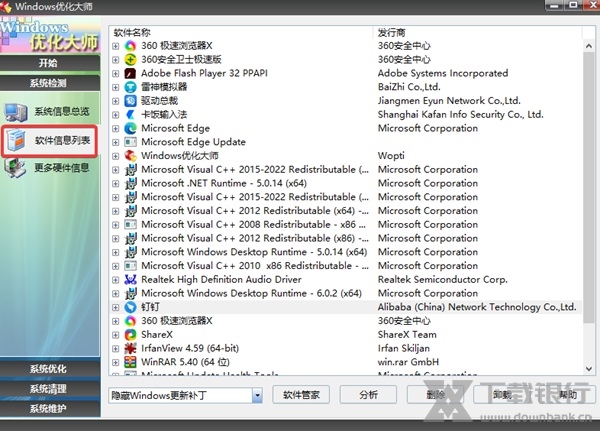600x431 pixels.
Task: Click the IrfanView 4.59 icon
Action: (x=130, y=348)
